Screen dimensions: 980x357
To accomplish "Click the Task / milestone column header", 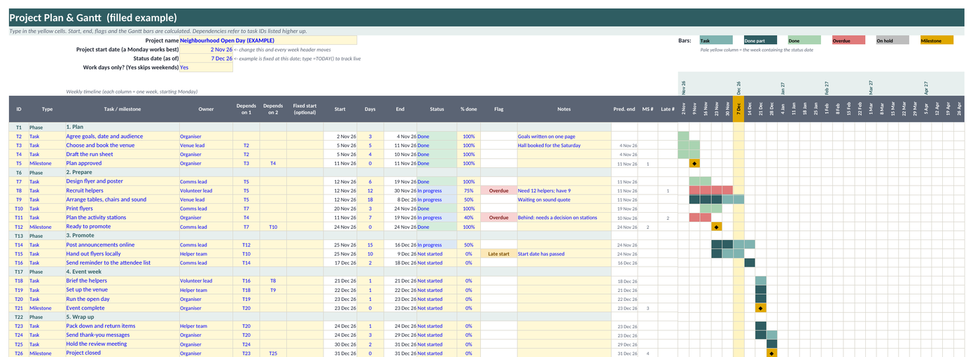I will point(122,109).
